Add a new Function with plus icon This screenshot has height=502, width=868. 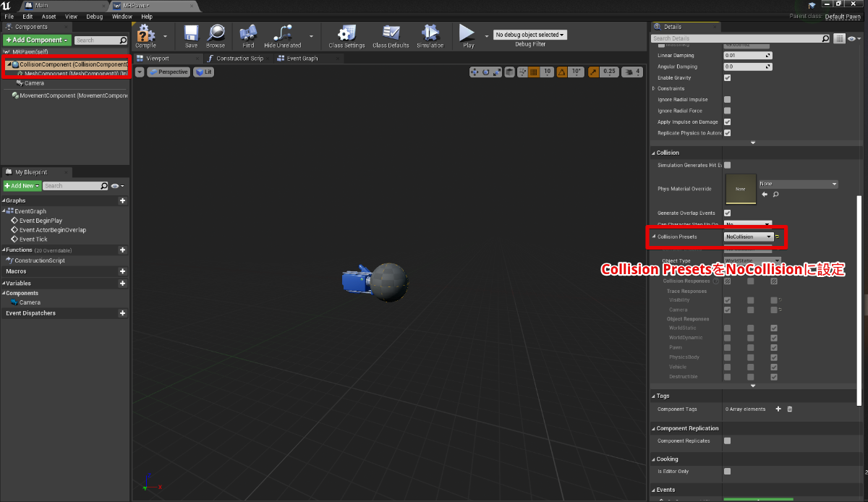[123, 250]
